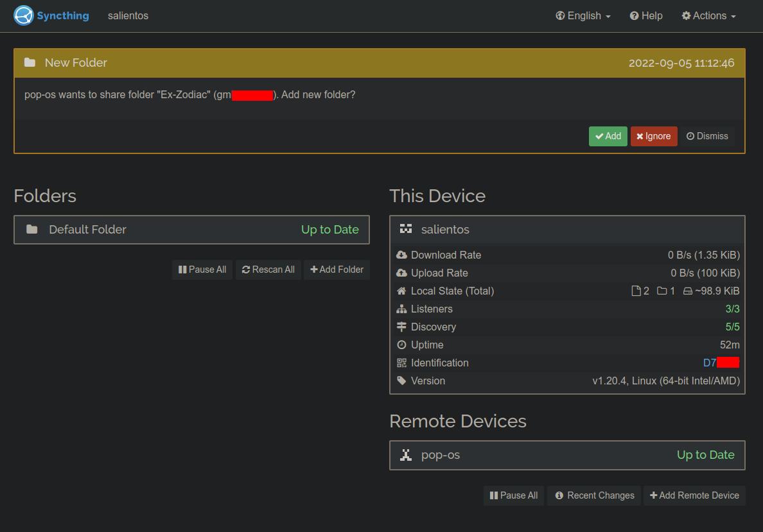Open the Help link

646,15
